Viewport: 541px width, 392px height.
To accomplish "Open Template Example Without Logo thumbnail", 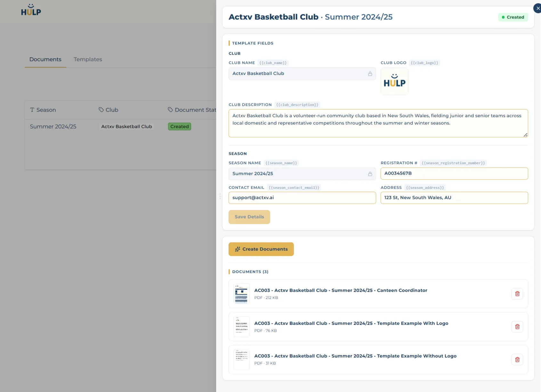I will point(242,360).
